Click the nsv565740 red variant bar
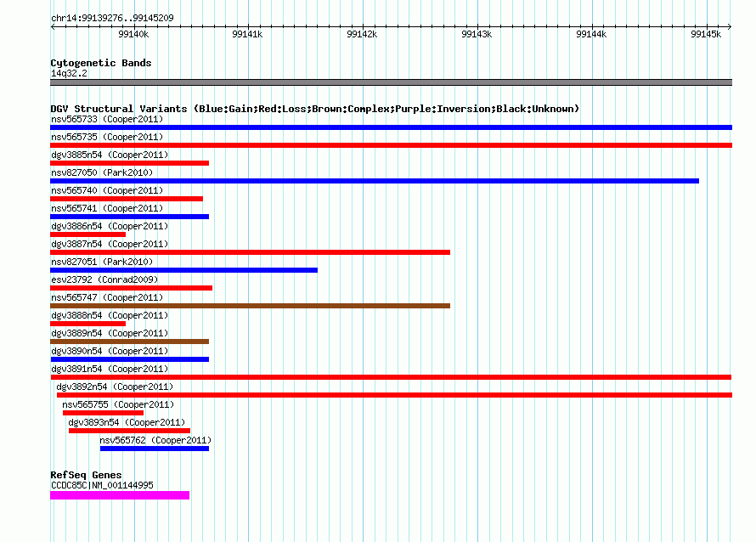 (x=127, y=199)
